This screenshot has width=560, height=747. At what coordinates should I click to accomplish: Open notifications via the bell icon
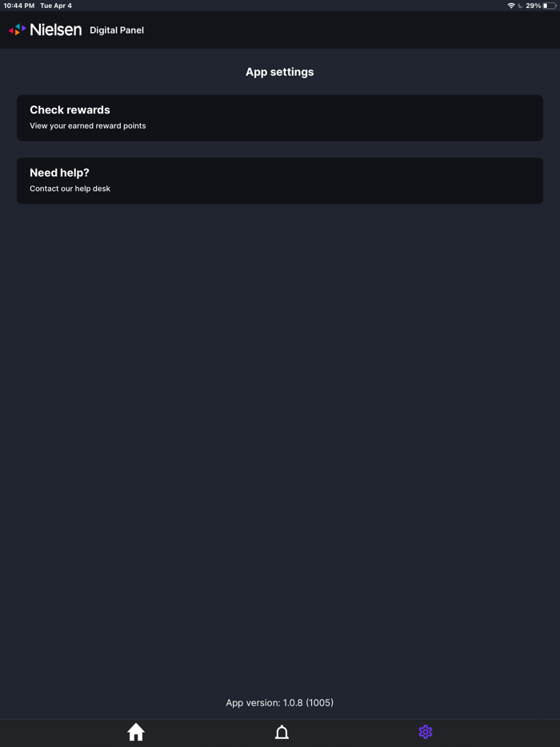coord(282,732)
